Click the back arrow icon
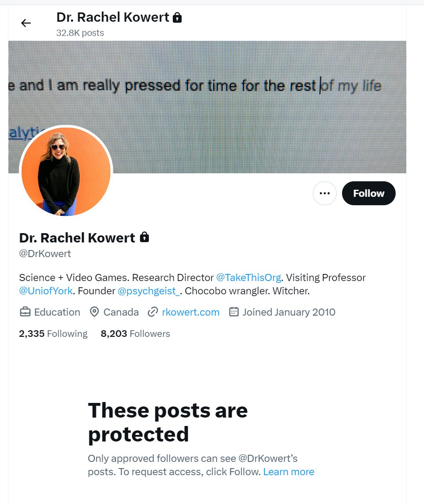 [26, 23]
